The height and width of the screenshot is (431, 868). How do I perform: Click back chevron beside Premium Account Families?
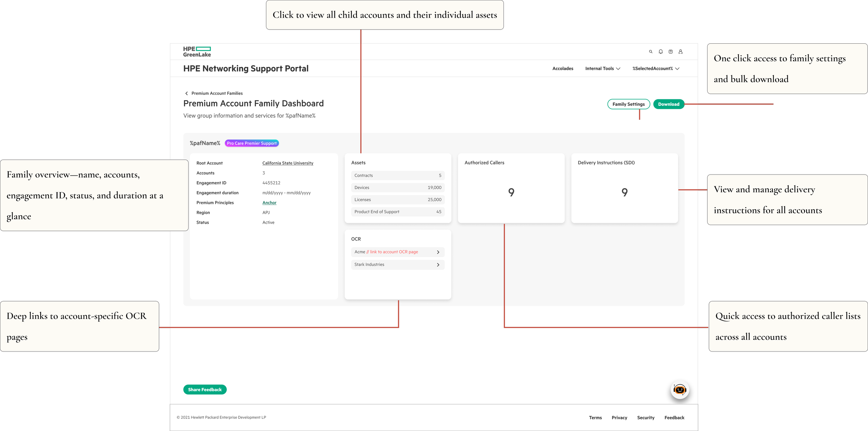pyautogui.click(x=186, y=93)
